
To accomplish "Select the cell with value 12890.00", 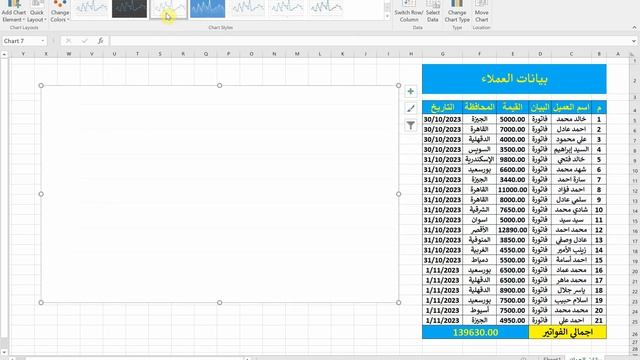I will pyautogui.click(x=513, y=230).
